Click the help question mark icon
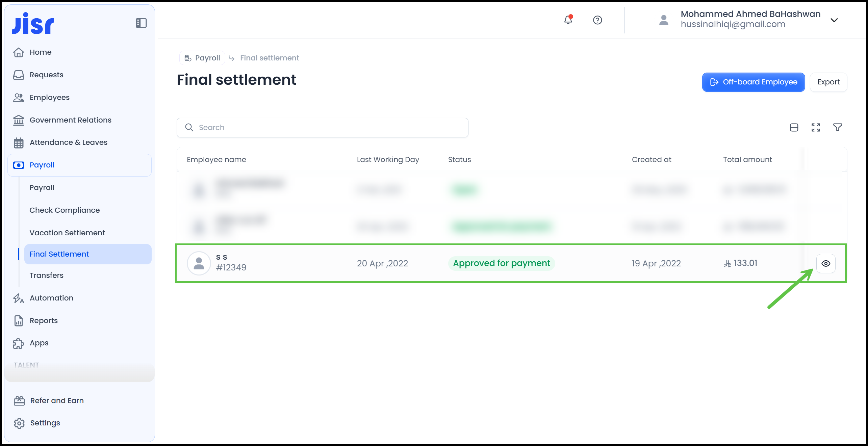868x446 pixels. (597, 20)
